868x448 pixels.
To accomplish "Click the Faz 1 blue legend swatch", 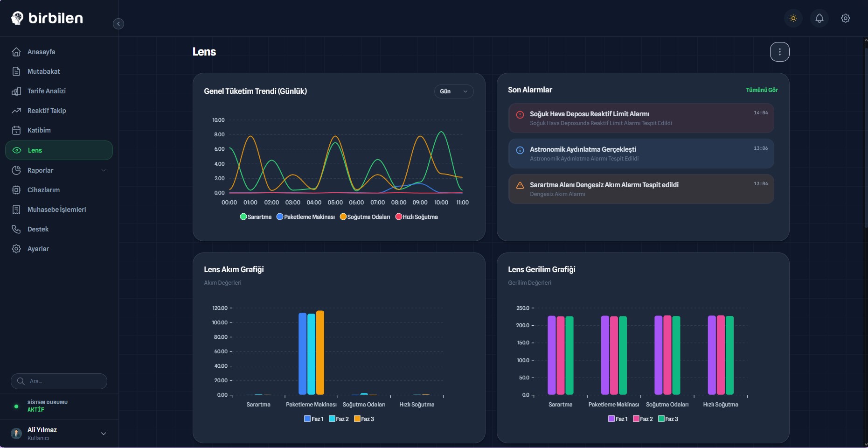I will 307,419.
